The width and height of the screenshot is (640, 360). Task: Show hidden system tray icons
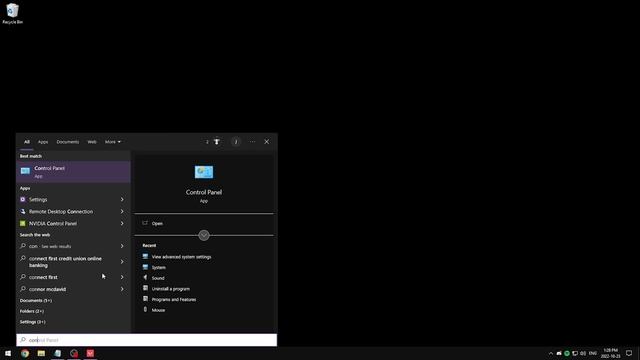point(551,353)
